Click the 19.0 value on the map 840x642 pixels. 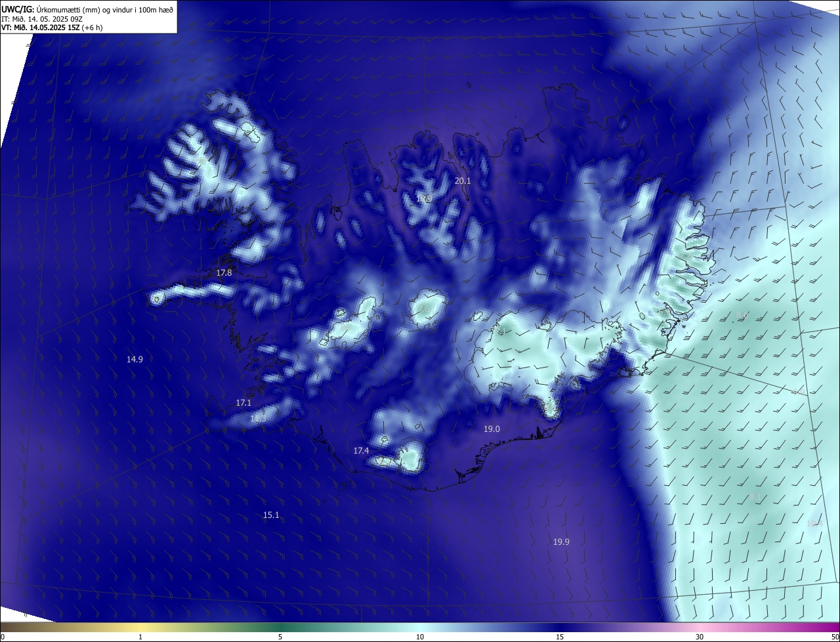click(492, 429)
